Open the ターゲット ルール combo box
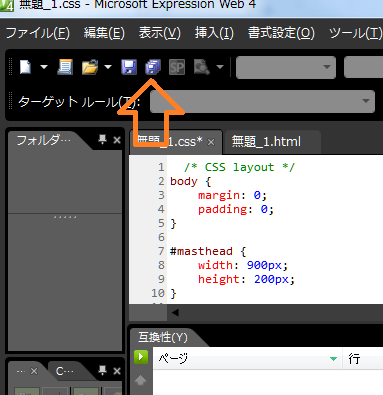Screen dimensions: 383x395 (262, 101)
